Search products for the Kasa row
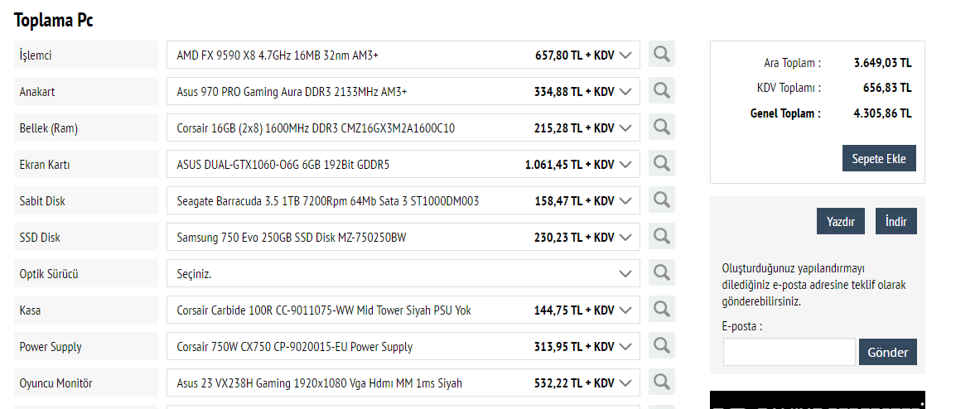The image size is (980, 409). (x=661, y=310)
